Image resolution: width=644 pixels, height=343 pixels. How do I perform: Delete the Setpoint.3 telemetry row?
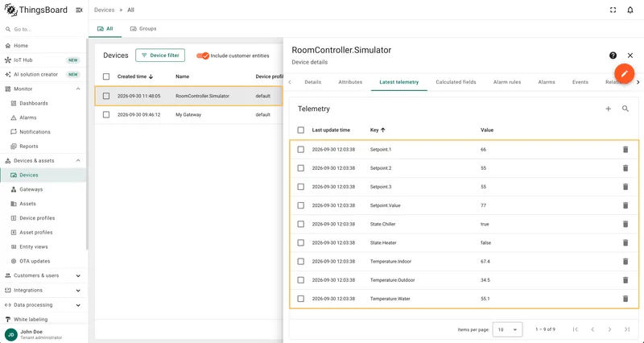coord(625,187)
